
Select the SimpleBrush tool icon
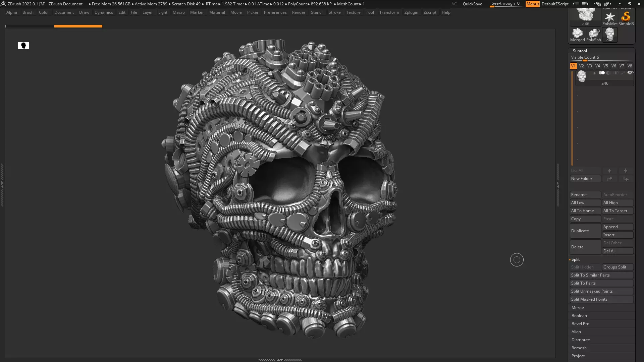tap(626, 17)
